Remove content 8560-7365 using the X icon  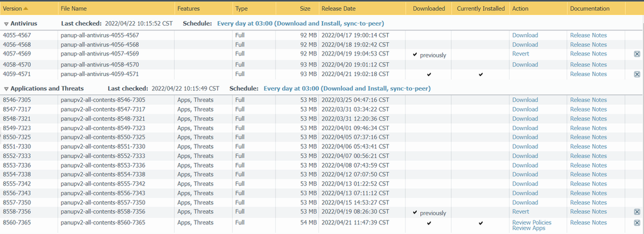[x=637, y=222]
